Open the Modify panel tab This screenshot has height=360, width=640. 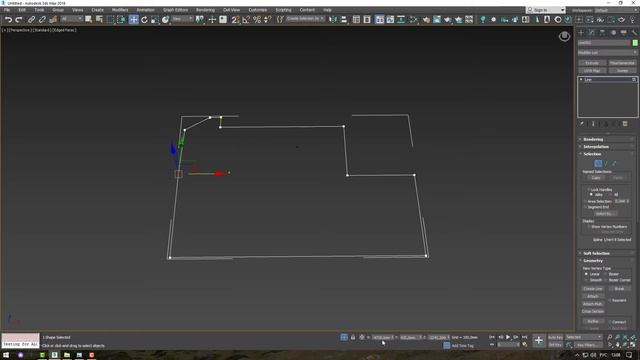click(x=592, y=33)
